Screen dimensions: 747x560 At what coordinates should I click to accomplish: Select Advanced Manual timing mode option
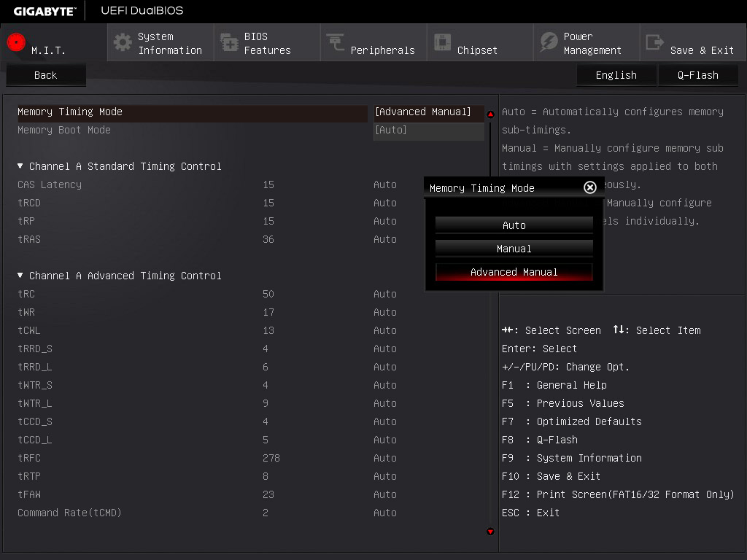(x=514, y=272)
